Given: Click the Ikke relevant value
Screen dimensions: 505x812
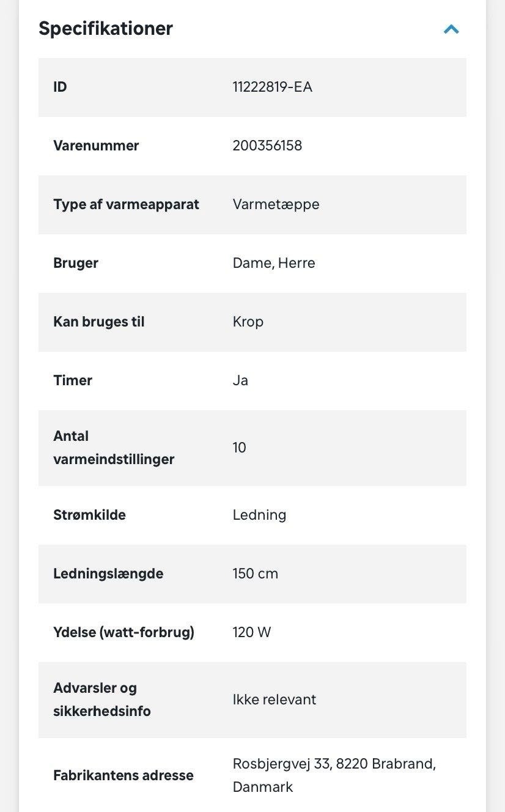Looking at the screenshot, I should click(275, 699).
